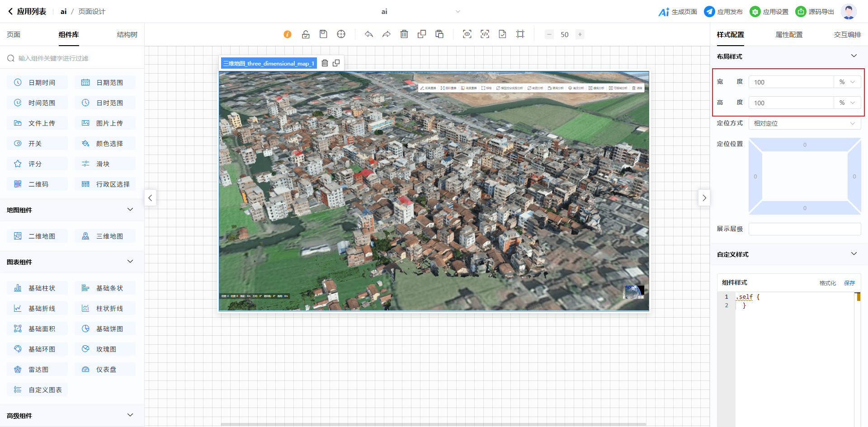Click the save (floppy disk) toolbar icon
Viewport: 868px width, 427px height.
click(323, 34)
